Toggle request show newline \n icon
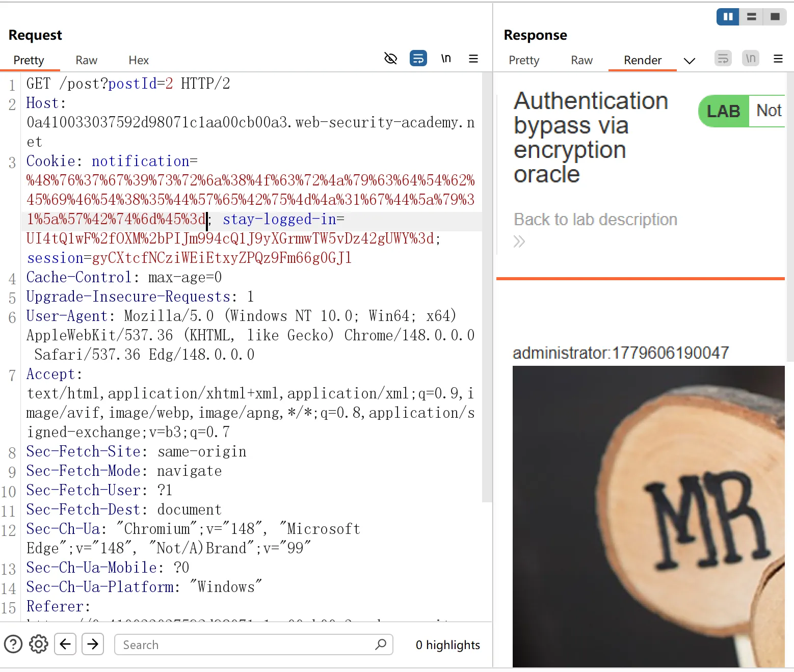The image size is (794, 672). [x=446, y=59]
